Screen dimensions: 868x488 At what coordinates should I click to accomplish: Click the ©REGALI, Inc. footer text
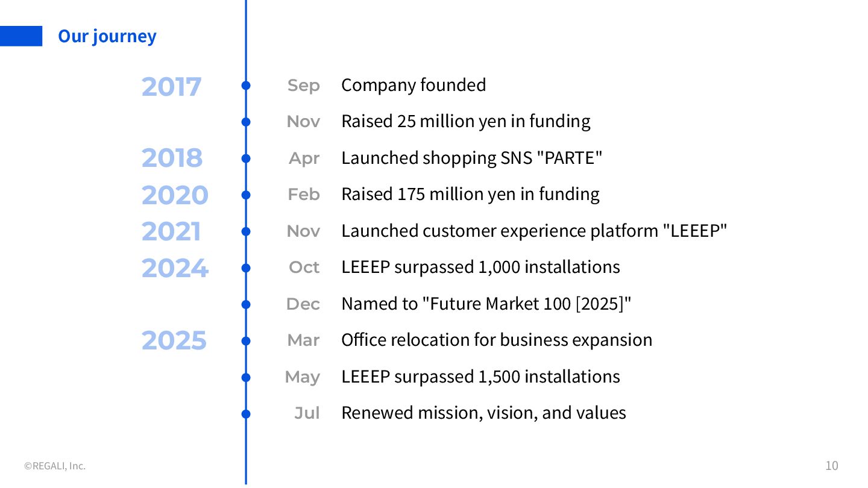[x=55, y=466]
